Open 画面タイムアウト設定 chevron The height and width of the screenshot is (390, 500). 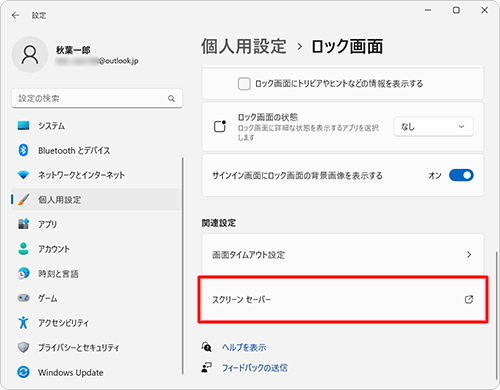(469, 255)
